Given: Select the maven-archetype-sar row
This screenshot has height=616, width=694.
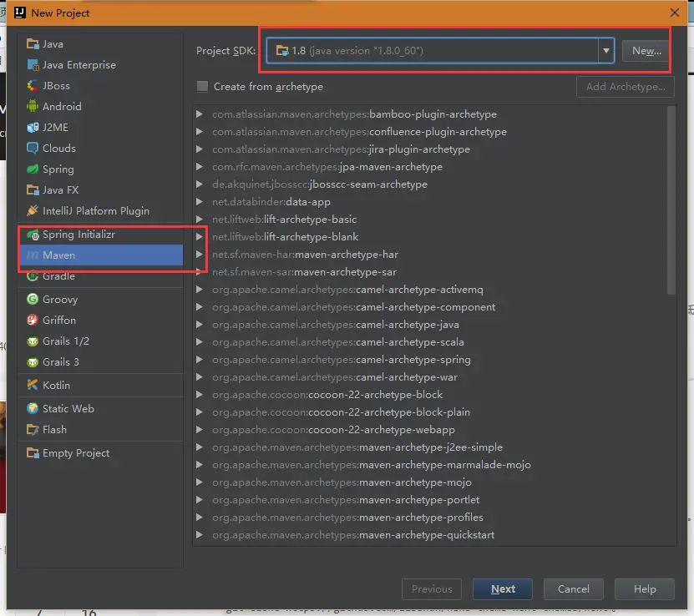Looking at the screenshot, I should 430,272.
